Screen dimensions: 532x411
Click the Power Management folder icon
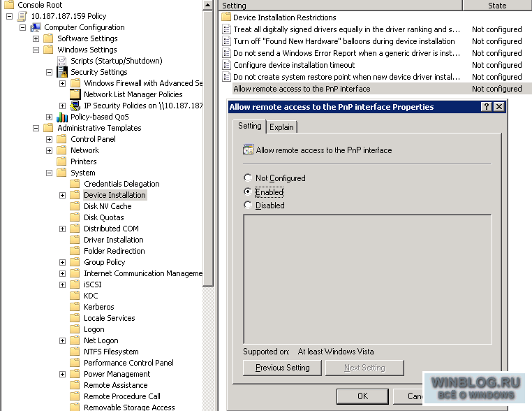(75, 374)
